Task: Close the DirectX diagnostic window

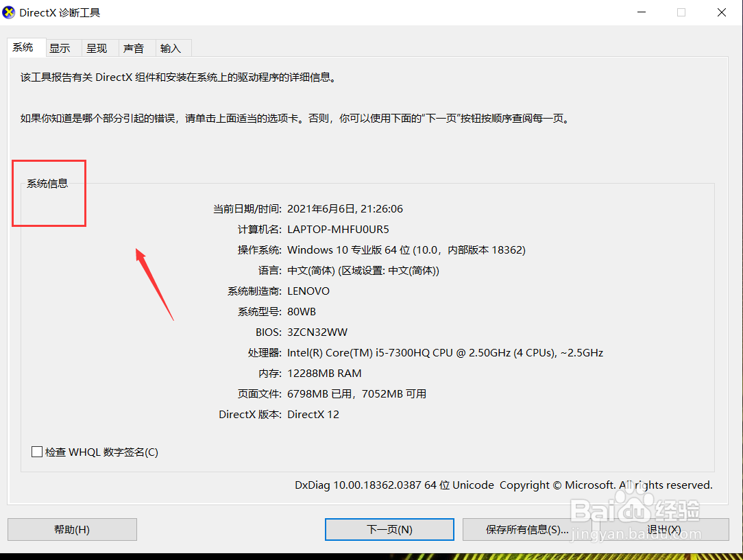Action: [721, 12]
